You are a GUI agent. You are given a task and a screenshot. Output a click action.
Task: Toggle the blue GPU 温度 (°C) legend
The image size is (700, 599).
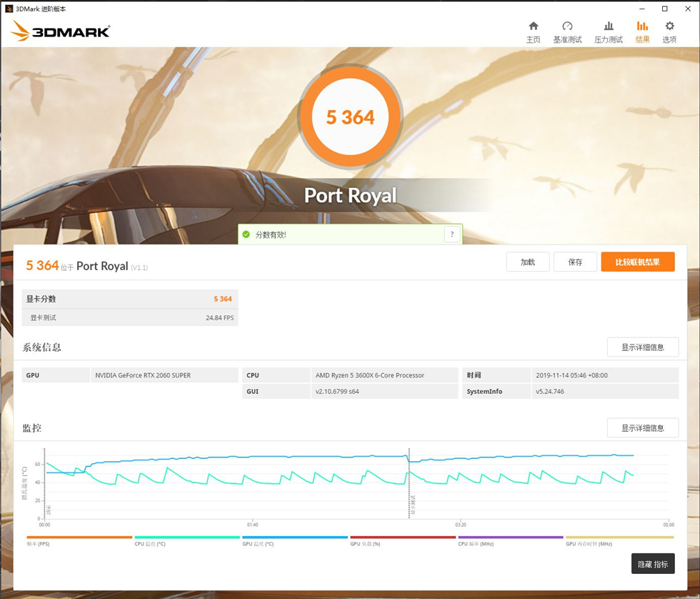(x=294, y=538)
